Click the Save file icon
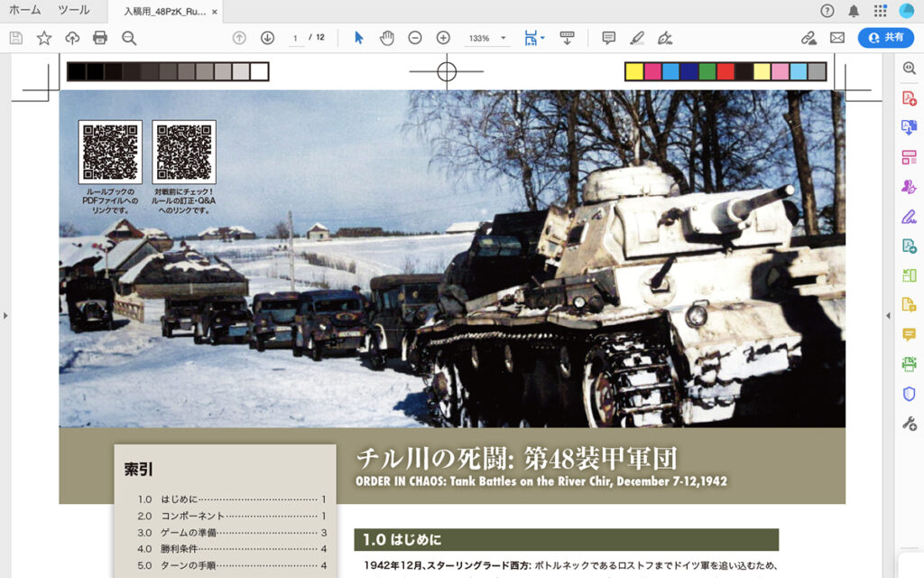This screenshot has width=924, height=578. pos(15,38)
